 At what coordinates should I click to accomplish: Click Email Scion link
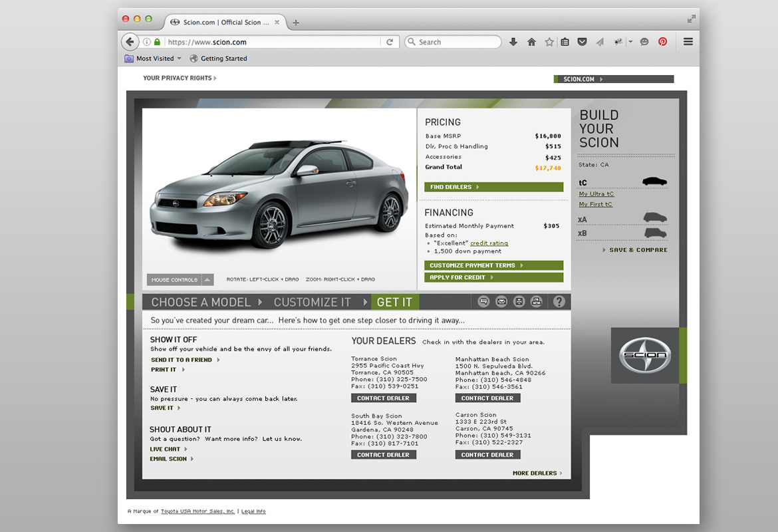pos(172,459)
